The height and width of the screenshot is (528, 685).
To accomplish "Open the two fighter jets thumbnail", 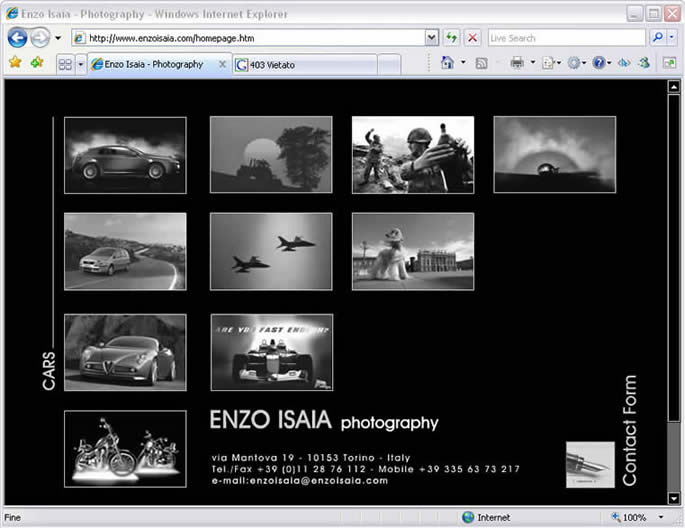I will coord(271,251).
